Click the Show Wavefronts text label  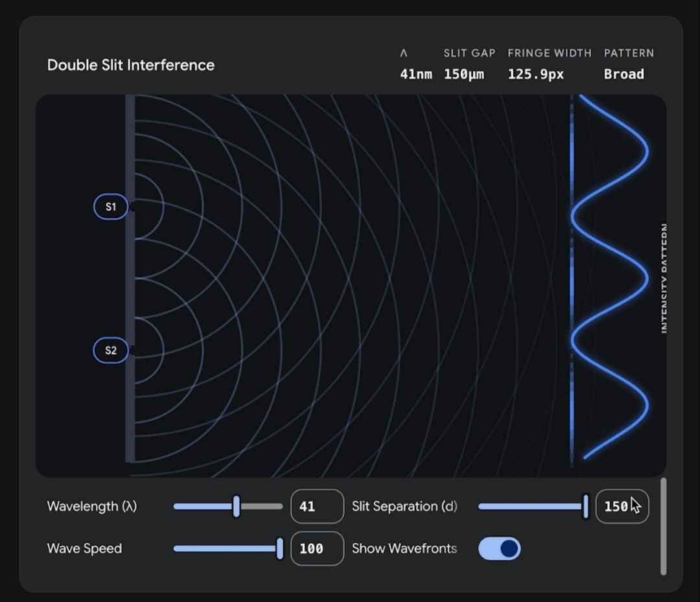click(404, 548)
